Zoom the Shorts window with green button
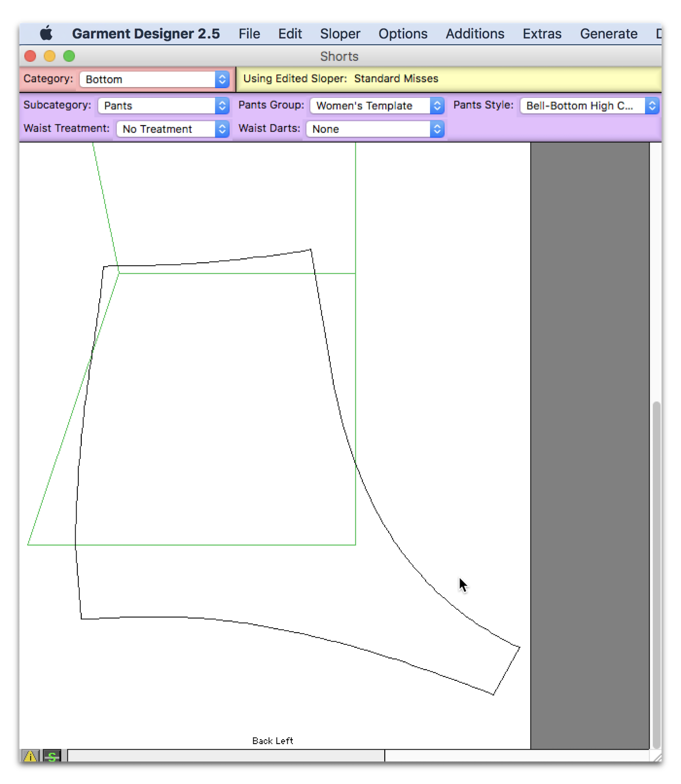Image resolution: width=681 pixels, height=784 pixels. coord(69,56)
